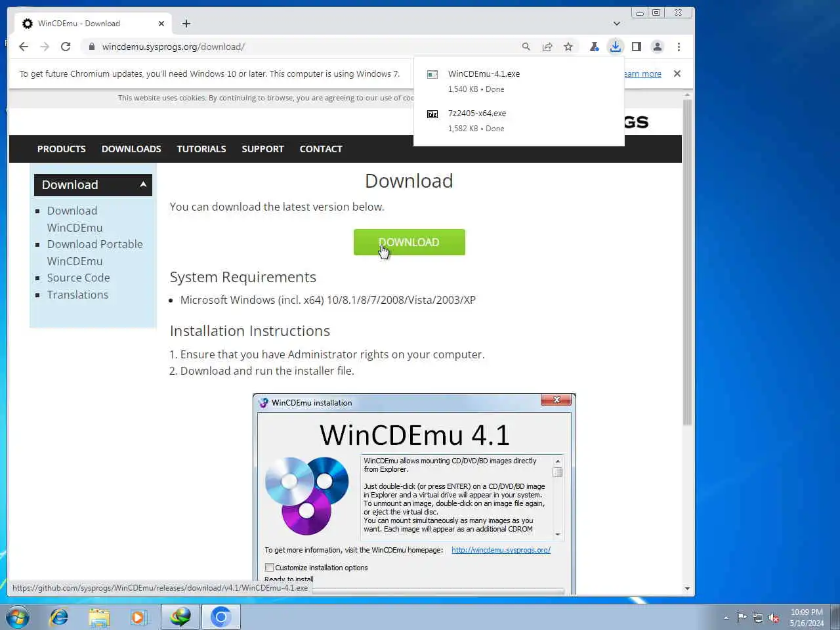840x630 pixels.
Task: Close the WinCDEmu - Download tab
Action: (x=161, y=24)
